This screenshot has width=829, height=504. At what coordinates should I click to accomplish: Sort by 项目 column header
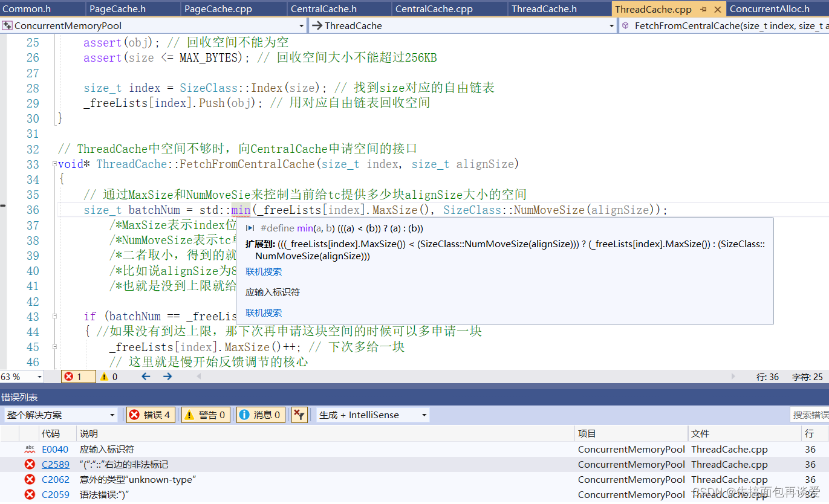(631, 434)
